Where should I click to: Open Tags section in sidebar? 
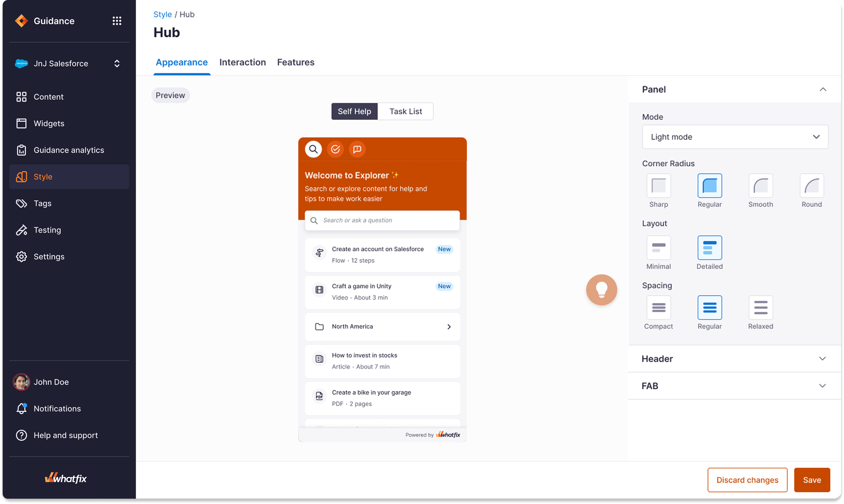43,203
